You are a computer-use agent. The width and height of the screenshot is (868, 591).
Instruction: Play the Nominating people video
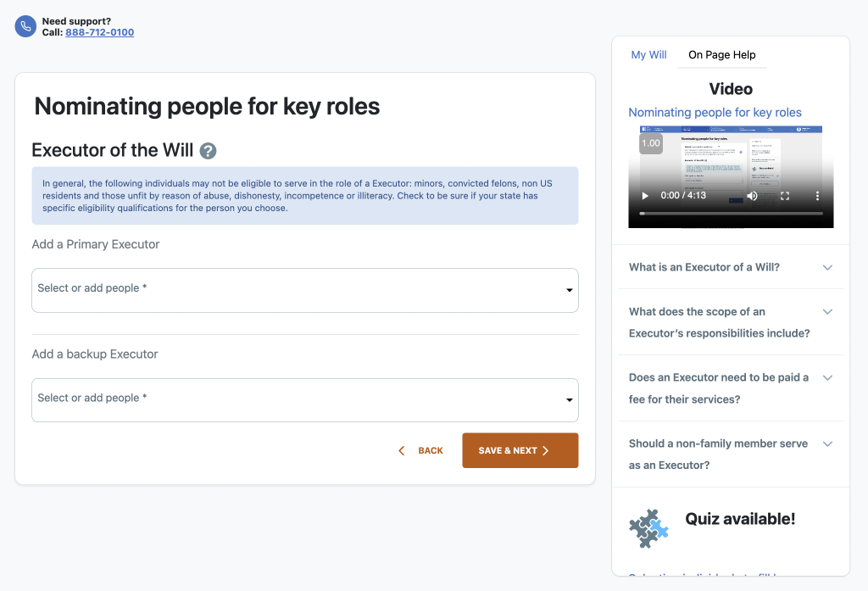(x=645, y=196)
